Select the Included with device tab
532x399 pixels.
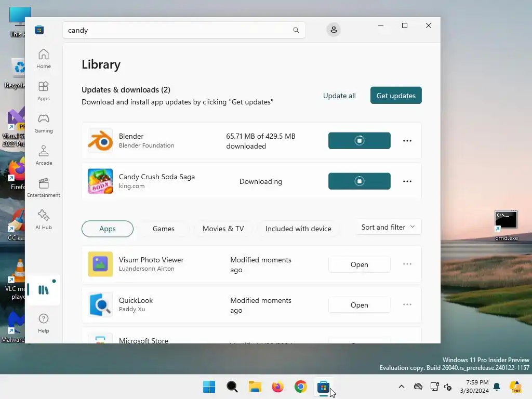click(298, 229)
